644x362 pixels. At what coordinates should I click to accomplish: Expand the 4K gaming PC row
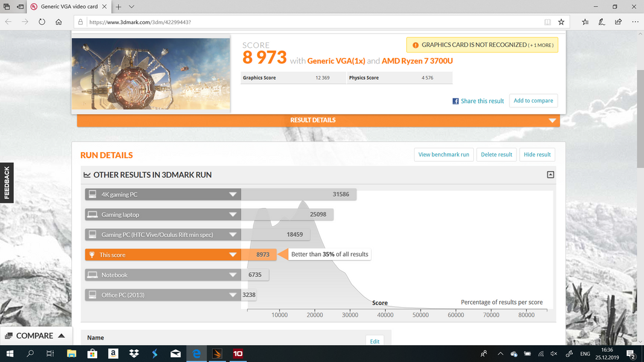click(232, 195)
